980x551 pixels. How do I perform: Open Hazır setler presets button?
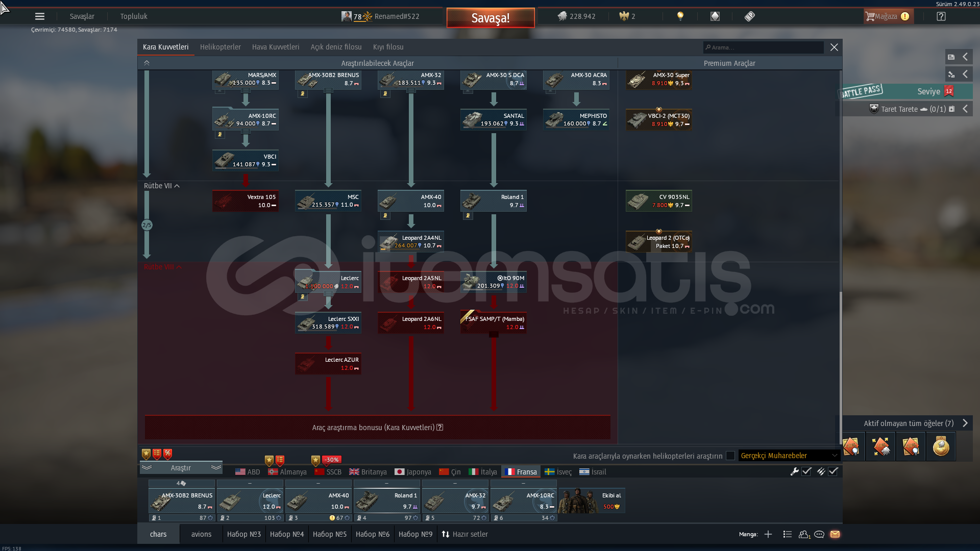point(464,534)
